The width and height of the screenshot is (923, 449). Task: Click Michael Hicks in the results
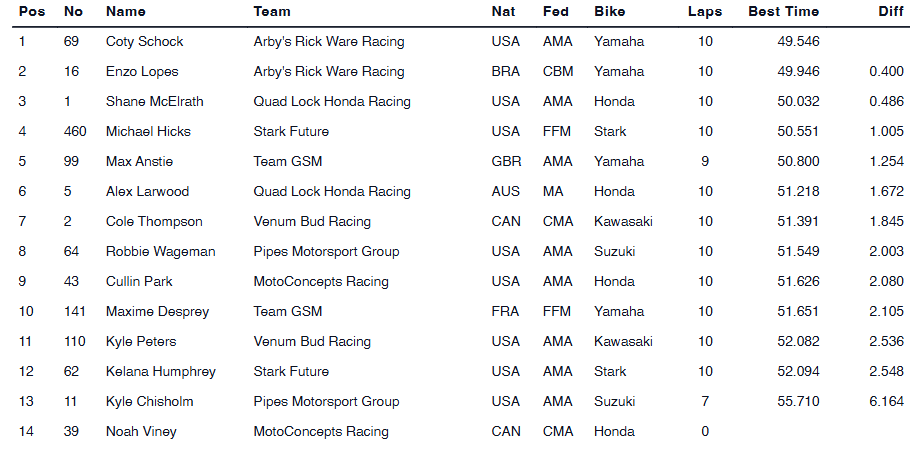click(148, 132)
